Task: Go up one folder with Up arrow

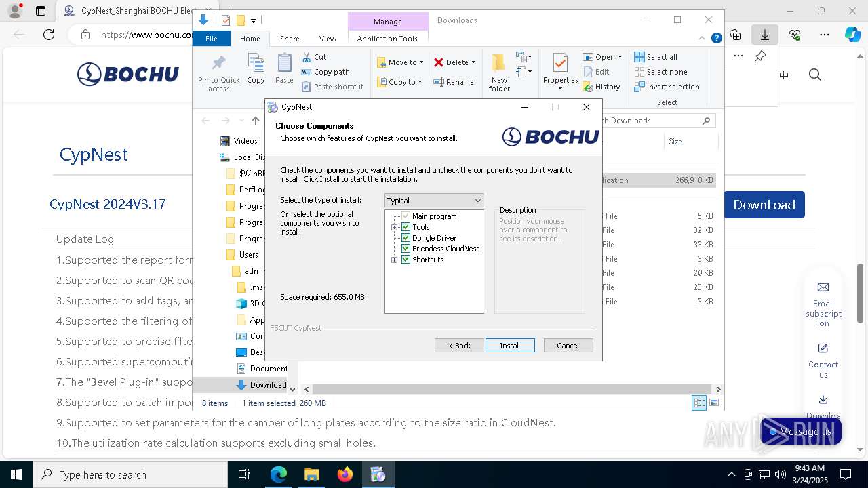Action: tap(256, 121)
